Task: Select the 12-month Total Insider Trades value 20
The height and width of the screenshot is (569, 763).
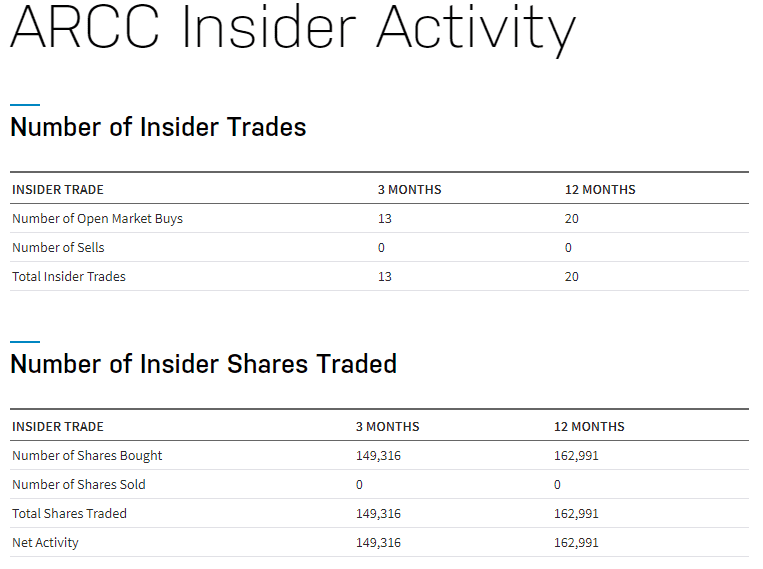Action: click(572, 277)
